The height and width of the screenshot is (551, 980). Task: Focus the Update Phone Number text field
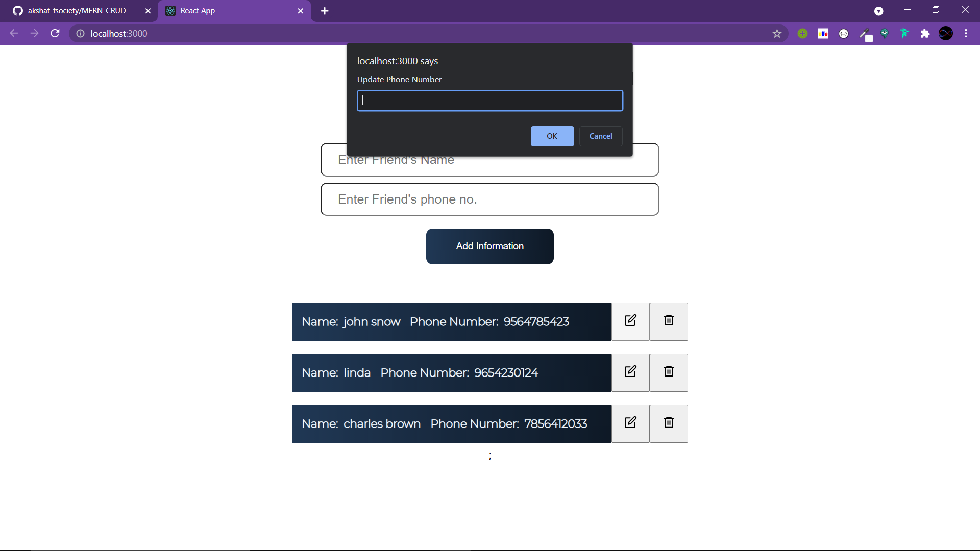(x=489, y=101)
